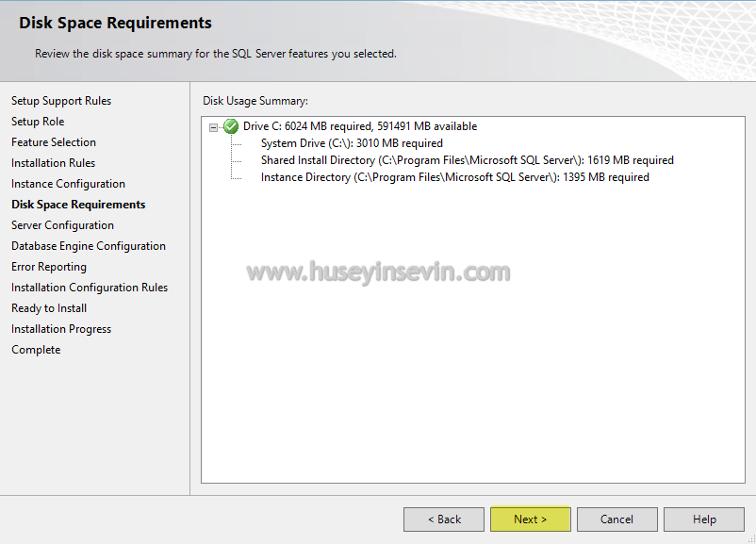Go to the Setup Role step

[38, 122]
